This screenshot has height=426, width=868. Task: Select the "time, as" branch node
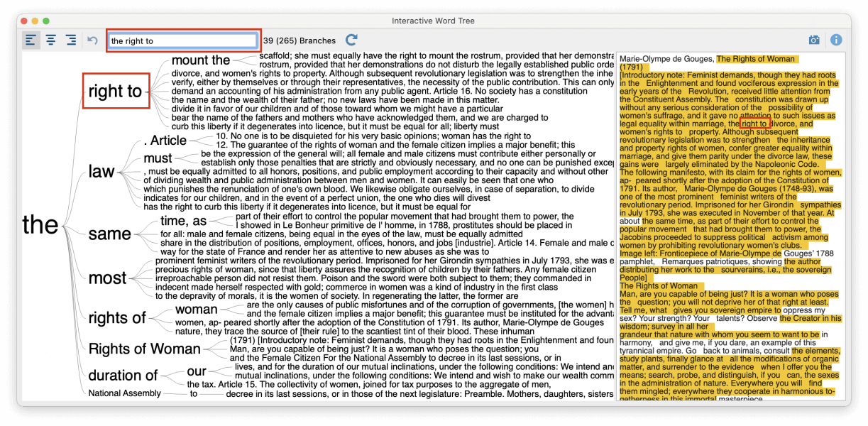[184, 221]
